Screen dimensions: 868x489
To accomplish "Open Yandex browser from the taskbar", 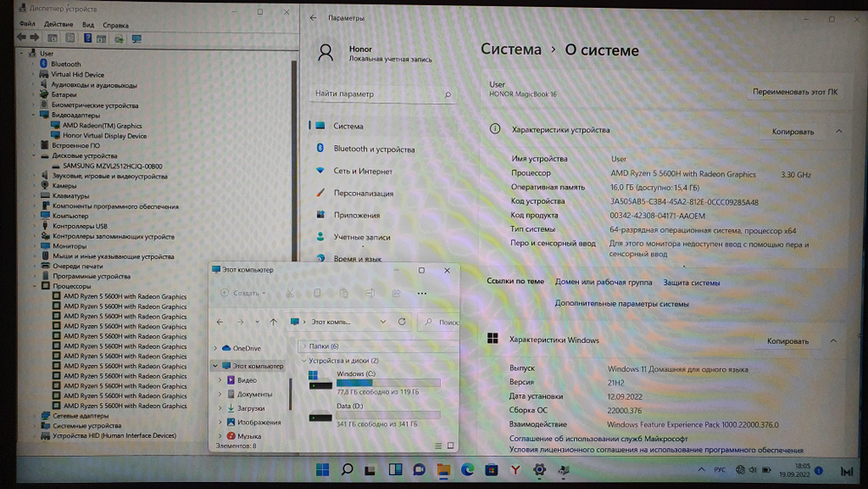I will click(x=515, y=470).
